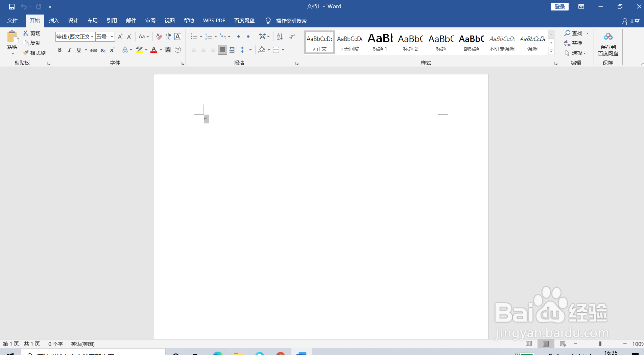Apply the Emphasis (强调) style
Image resolution: width=644 pixels, height=355 pixels.
[x=532, y=42]
